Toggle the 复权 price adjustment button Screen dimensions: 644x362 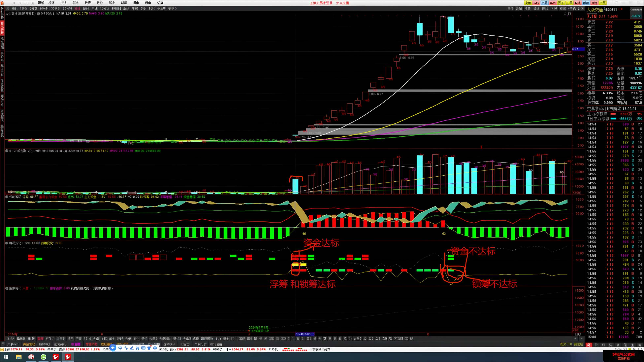coord(510,8)
